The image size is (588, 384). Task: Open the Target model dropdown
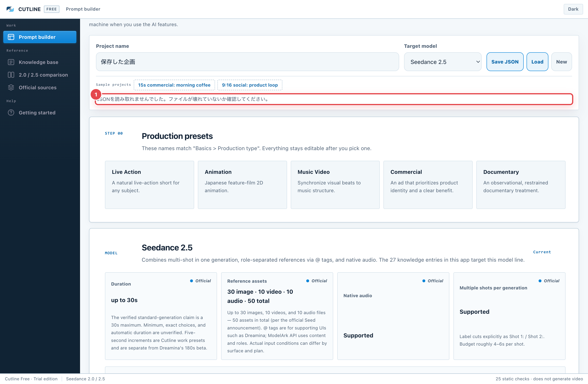pyautogui.click(x=443, y=62)
